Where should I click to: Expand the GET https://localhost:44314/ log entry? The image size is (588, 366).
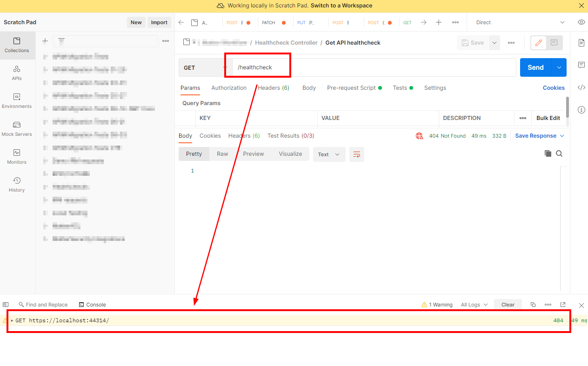pos(12,320)
